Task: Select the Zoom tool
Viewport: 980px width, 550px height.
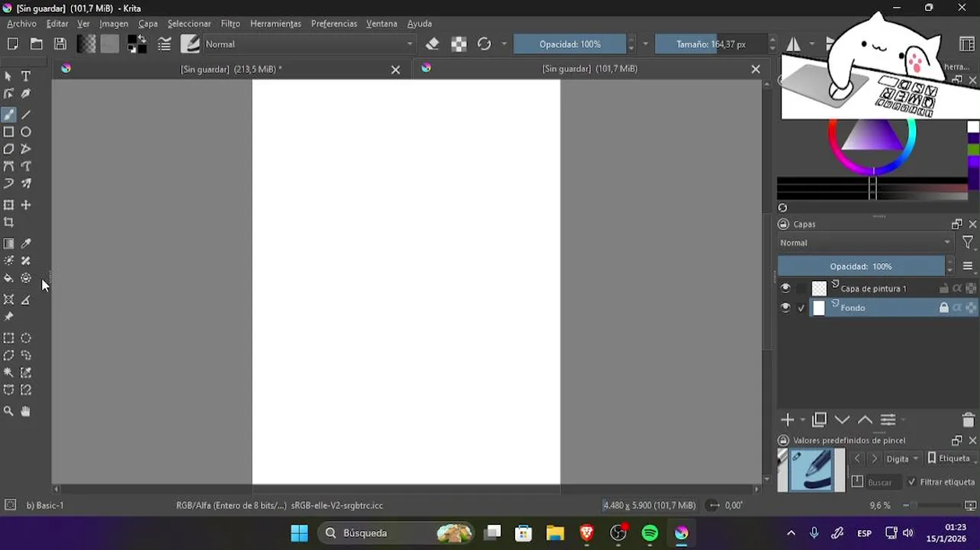Action: point(8,411)
